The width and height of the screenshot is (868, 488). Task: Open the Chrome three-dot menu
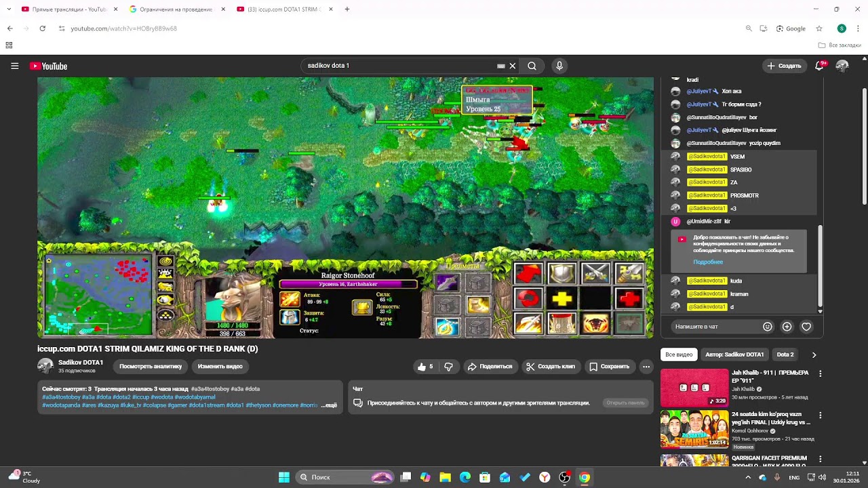858,28
